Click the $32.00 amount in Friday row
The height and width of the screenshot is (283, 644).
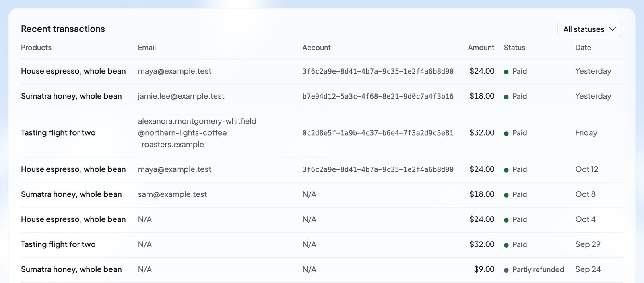[482, 133]
